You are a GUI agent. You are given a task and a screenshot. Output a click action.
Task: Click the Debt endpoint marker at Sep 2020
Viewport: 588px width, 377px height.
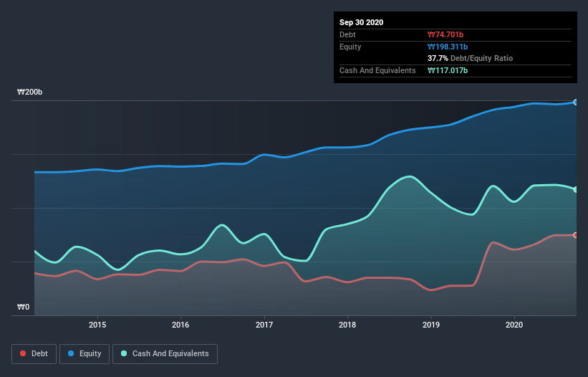576,235
